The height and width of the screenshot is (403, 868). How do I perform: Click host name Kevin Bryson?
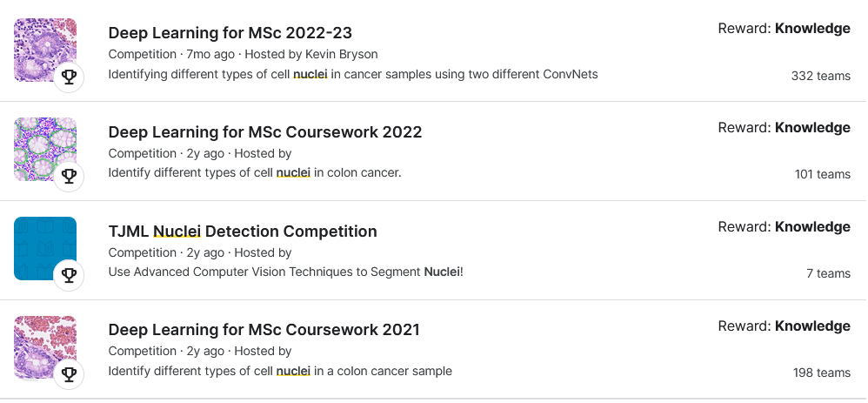[342, 54]
